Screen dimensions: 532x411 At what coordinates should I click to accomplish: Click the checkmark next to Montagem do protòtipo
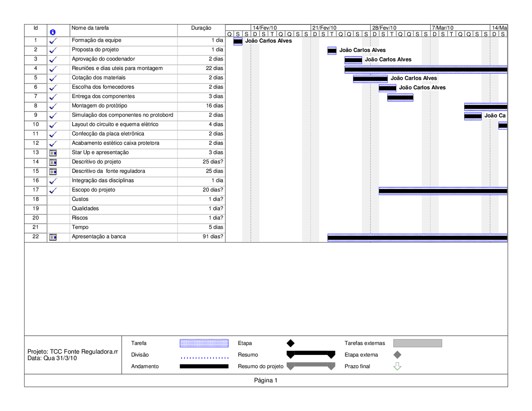[53, 106]
